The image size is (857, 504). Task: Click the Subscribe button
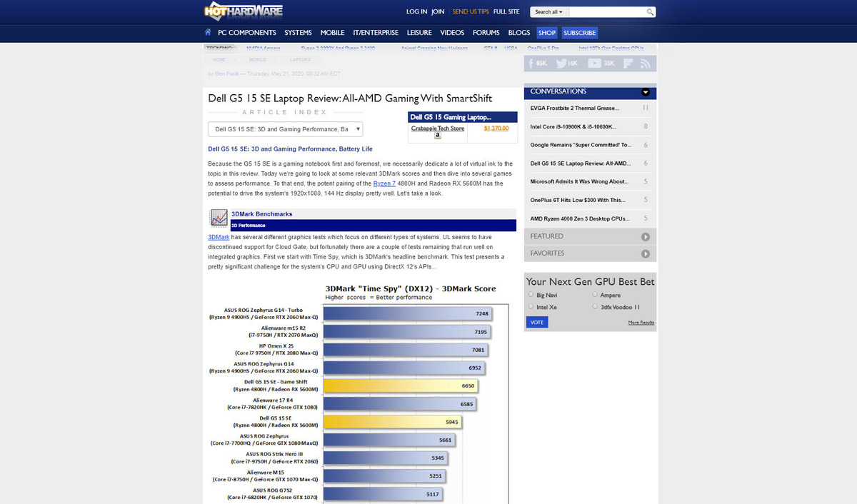[x=579, y=33]
